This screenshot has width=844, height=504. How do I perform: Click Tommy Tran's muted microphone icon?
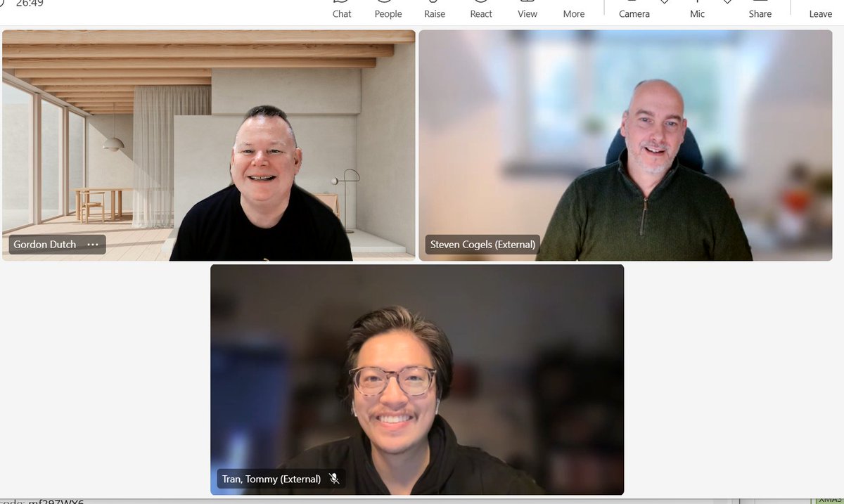[335, 479]
